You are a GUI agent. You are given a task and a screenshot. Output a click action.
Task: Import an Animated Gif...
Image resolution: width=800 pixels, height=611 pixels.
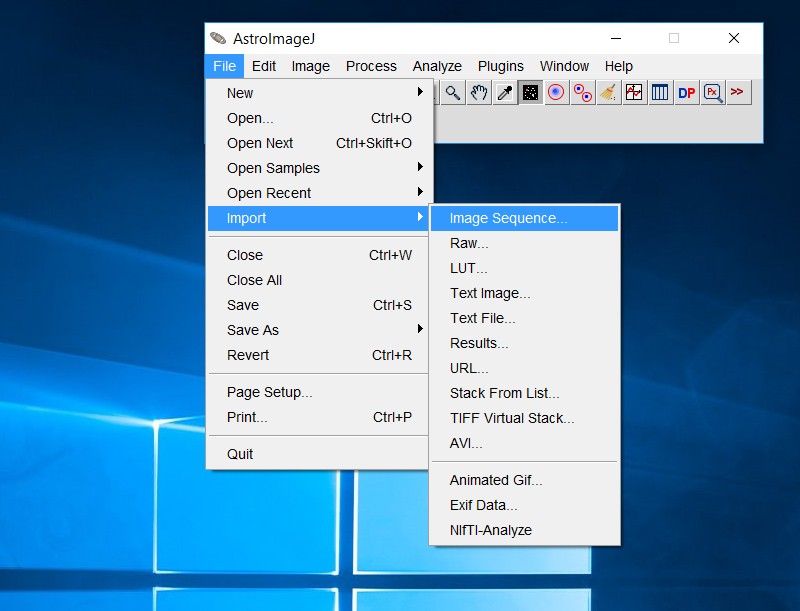524,480
